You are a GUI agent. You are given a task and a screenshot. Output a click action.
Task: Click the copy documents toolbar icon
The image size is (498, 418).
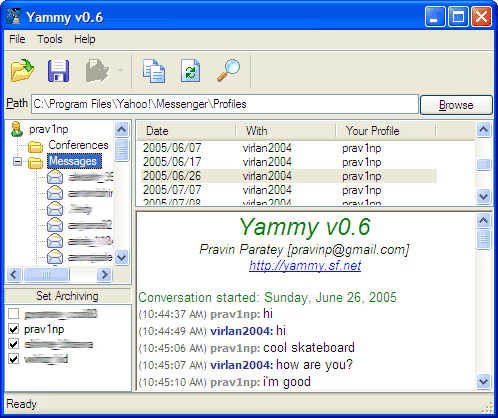point(154,71)
